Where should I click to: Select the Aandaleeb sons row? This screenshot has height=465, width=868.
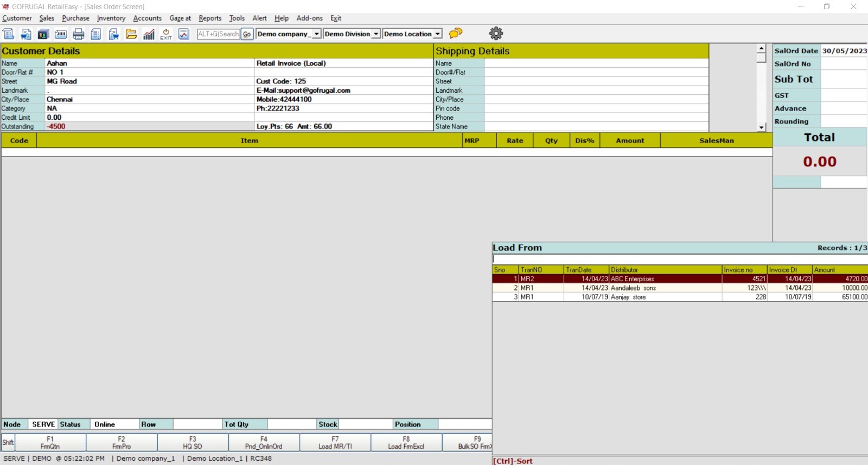pos(680,288)
